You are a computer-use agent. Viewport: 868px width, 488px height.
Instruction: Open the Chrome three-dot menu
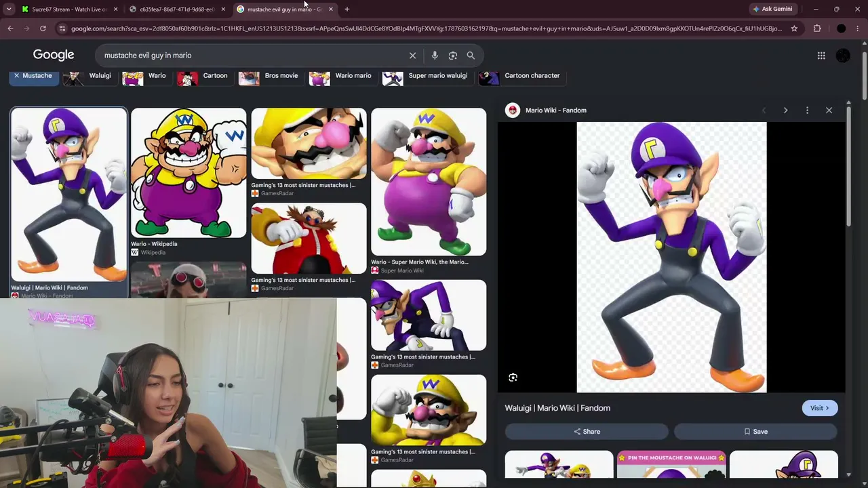858,28
